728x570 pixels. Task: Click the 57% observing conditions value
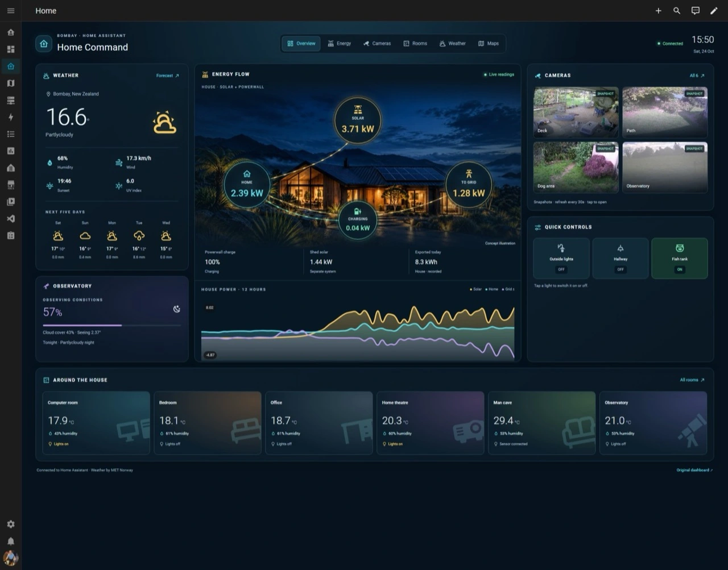point(52,312)
